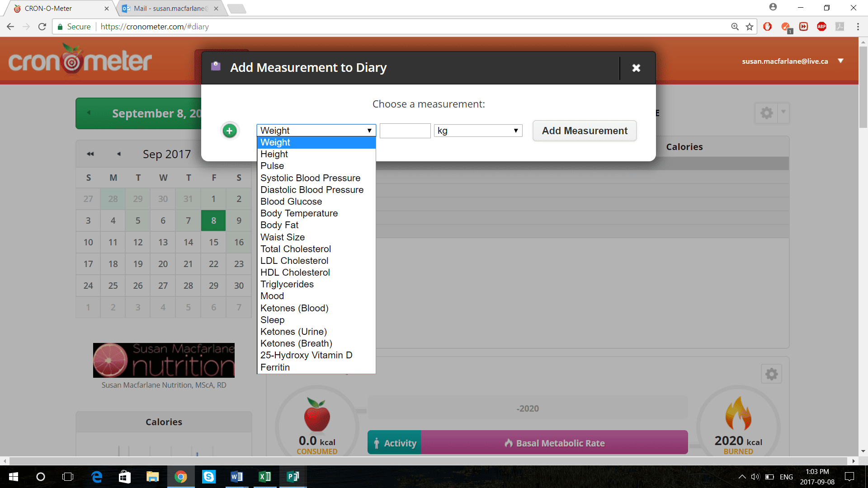The width and height of the screenshot is (868, 488).
Task: Open File Explorer from taskbar
Action: point(153,477)
